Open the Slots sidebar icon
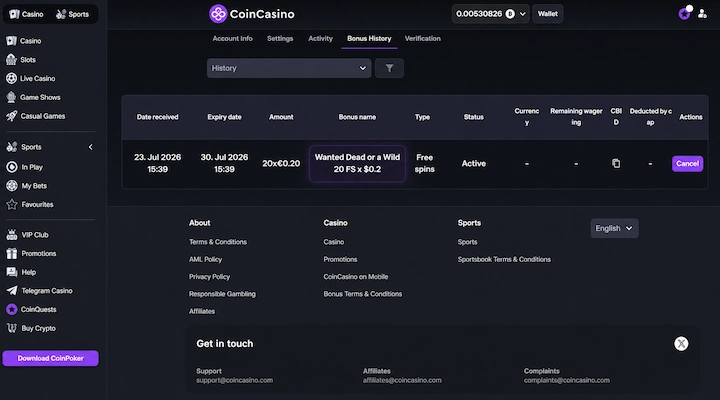 click(x=11, y=60)
